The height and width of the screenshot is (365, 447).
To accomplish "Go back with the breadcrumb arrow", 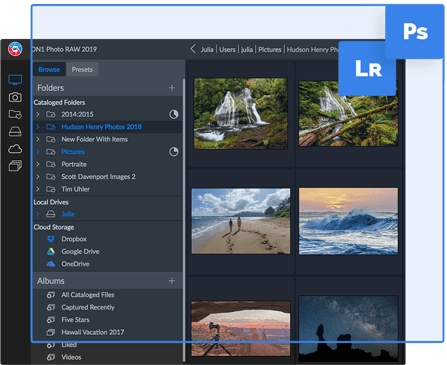I will point(193,49).
